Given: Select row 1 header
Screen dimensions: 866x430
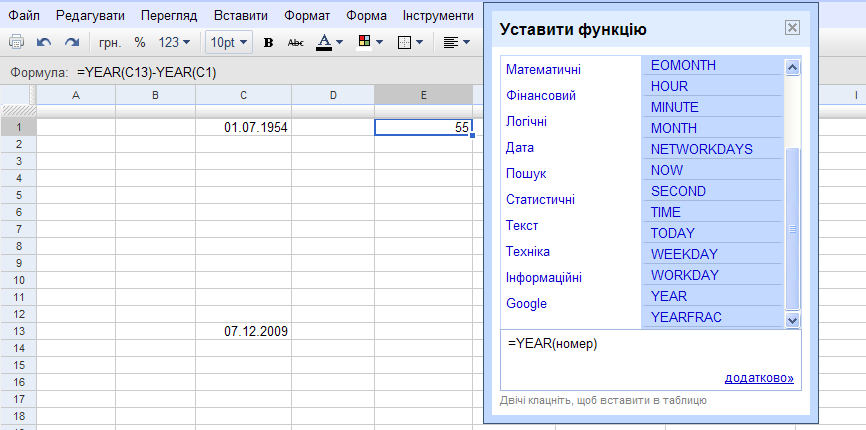Looking at the screenshot, I should pos(18,128).
